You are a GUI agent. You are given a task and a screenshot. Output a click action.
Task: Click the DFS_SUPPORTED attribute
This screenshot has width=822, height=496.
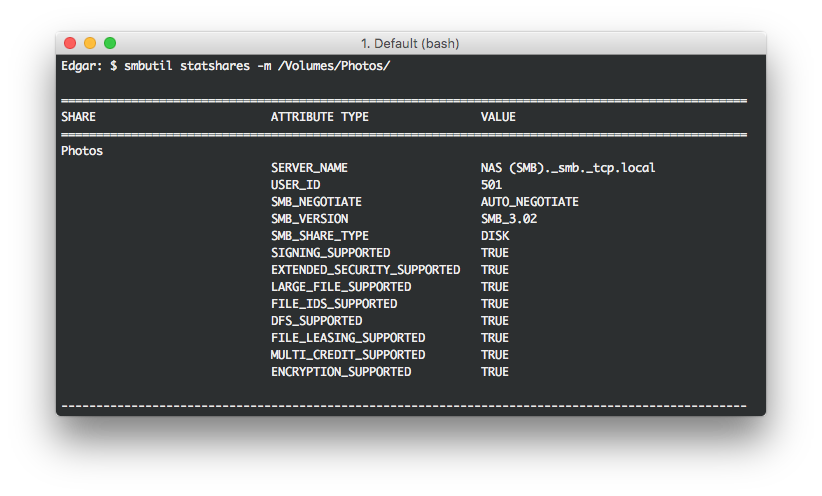(316, 321)
